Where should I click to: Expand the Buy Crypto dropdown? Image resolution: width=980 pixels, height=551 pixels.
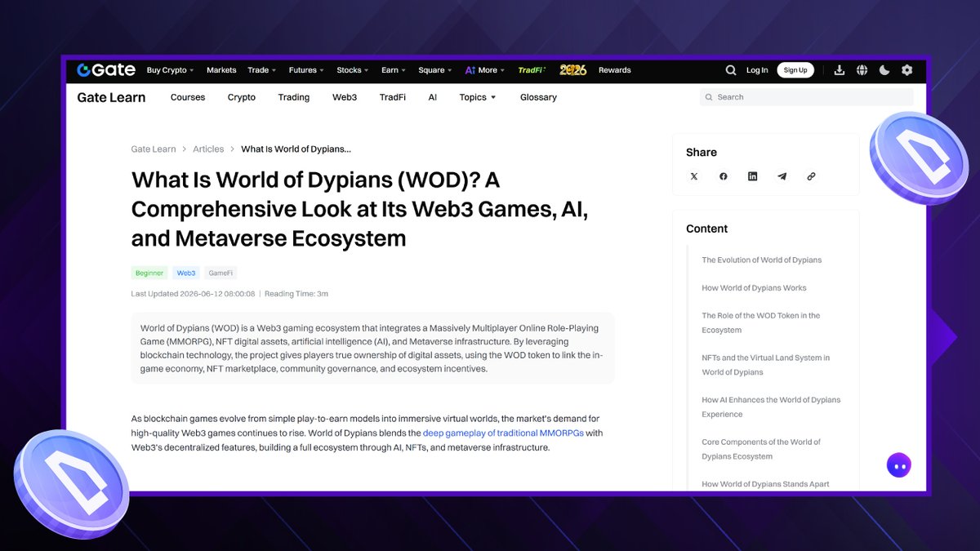[x=170, y=70]
